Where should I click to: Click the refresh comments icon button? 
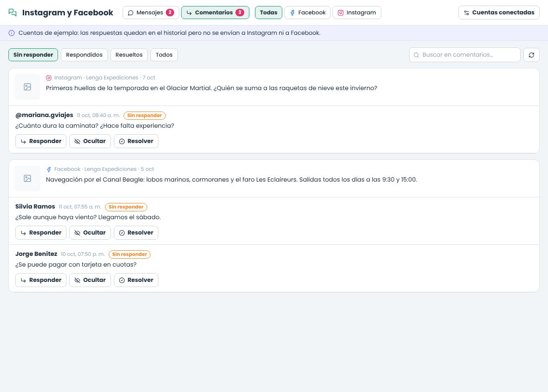pos(531,55)
